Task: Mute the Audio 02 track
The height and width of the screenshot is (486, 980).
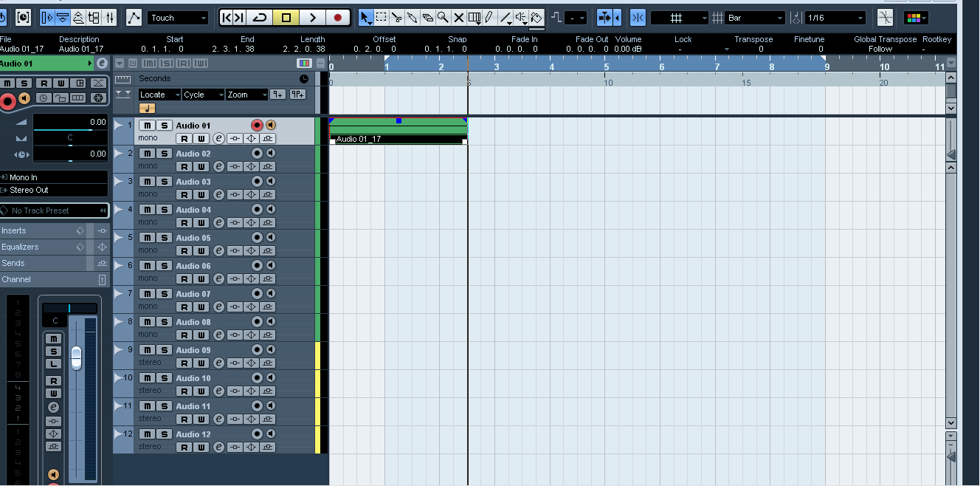Action: point(147,154)
